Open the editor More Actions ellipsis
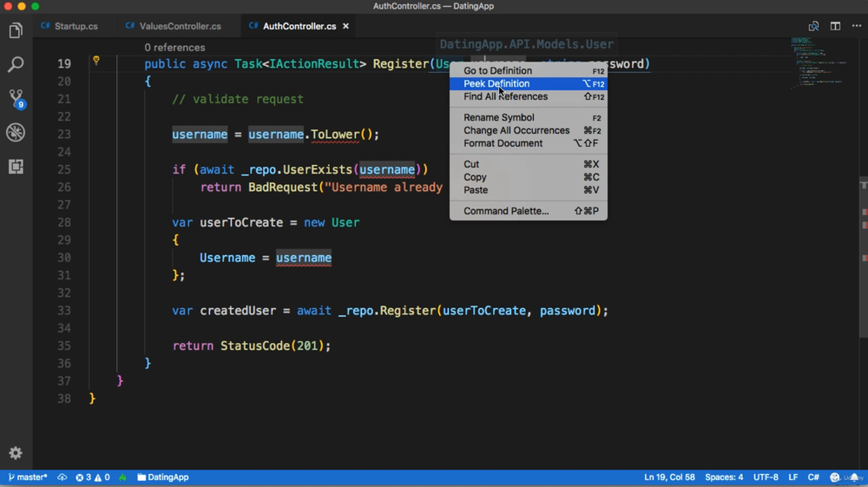Viewport: 868px width, 487px height. coord(857,26)
